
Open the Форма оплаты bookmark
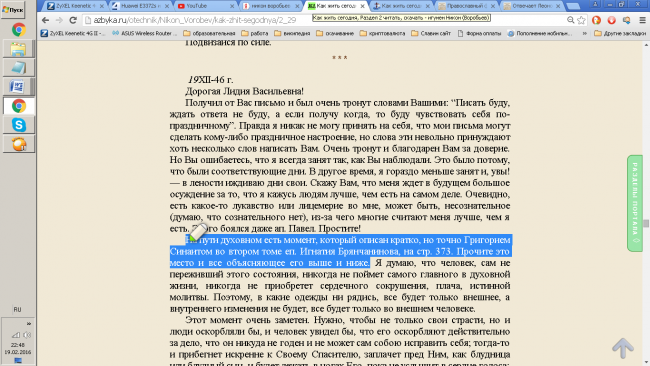(479, 33)
